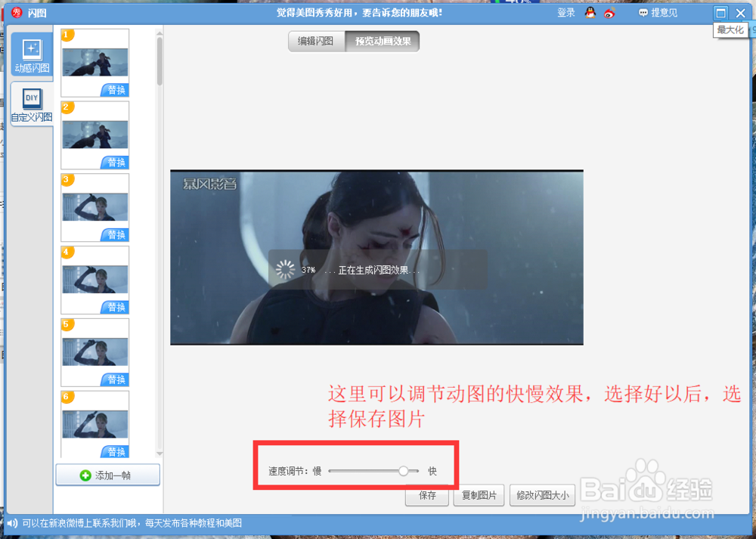Screen dimensions: 756x539
Task: Click the 提意见 feedback button
Action: tap(658, 13)
